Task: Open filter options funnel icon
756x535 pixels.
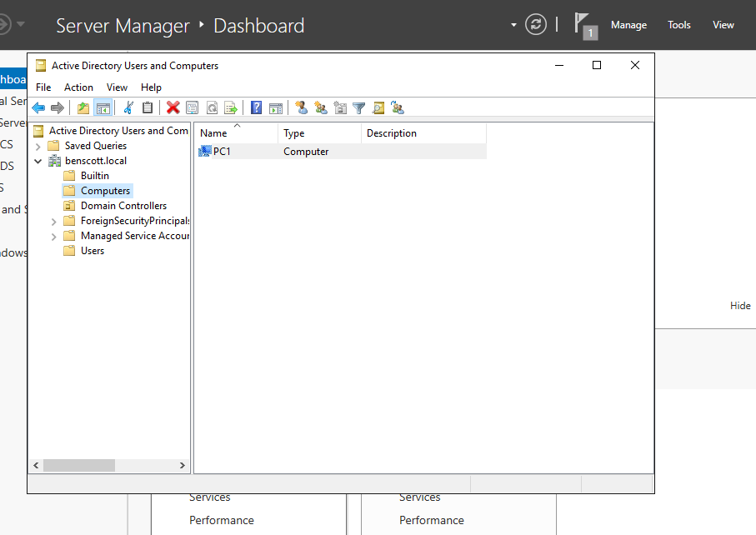Action: pos(359,108)
